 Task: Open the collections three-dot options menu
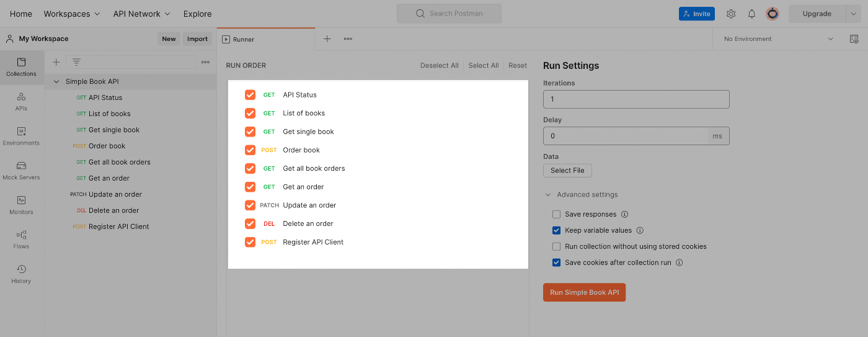(205, 62)
